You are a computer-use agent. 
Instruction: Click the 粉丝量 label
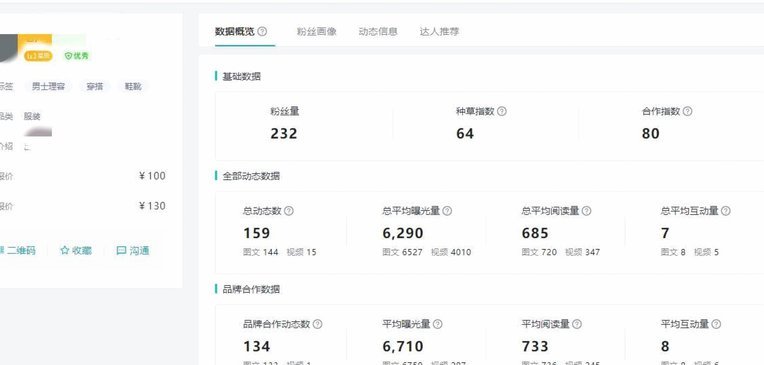[x=285, y=112]
